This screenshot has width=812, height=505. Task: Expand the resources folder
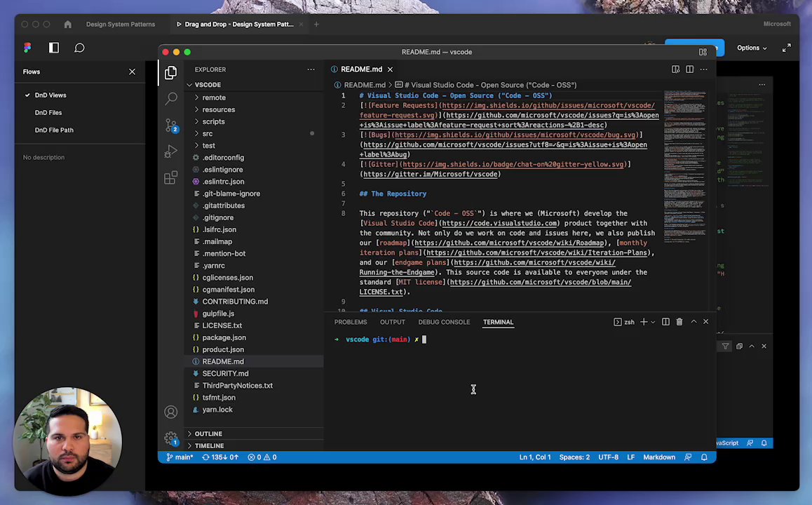[219, 109]
